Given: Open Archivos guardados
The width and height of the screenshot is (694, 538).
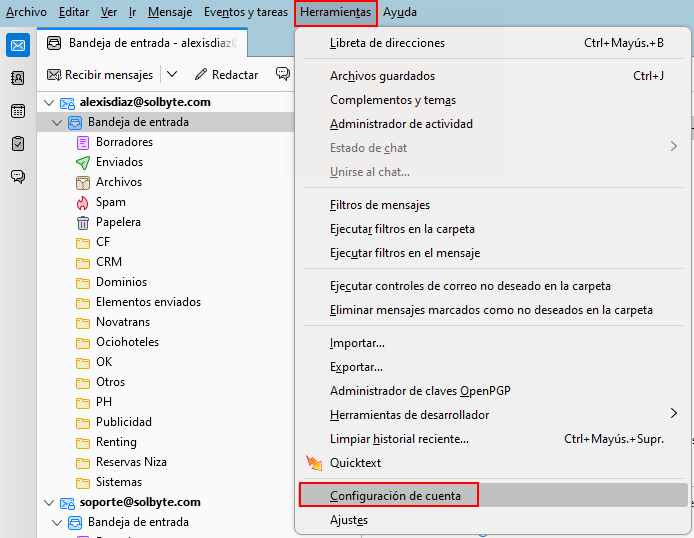Looking at the screenshot, I should 494,76.
